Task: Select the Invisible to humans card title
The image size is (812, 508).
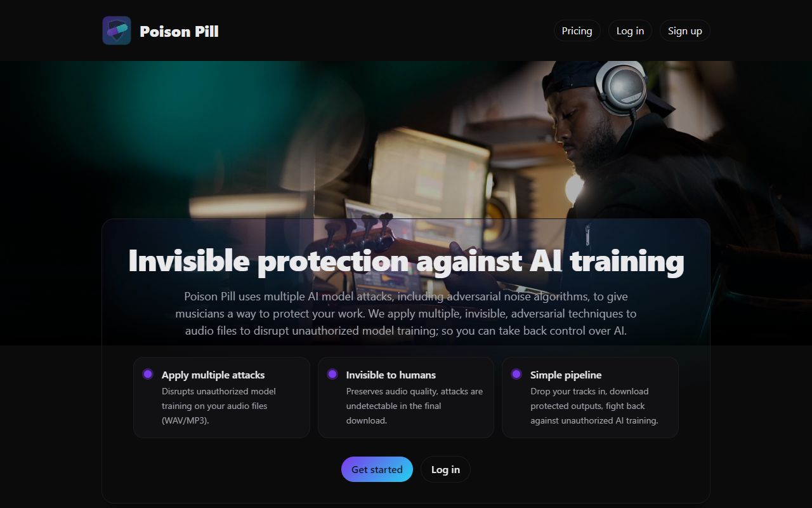Action: pyautogui.click(x=391, y=375)
